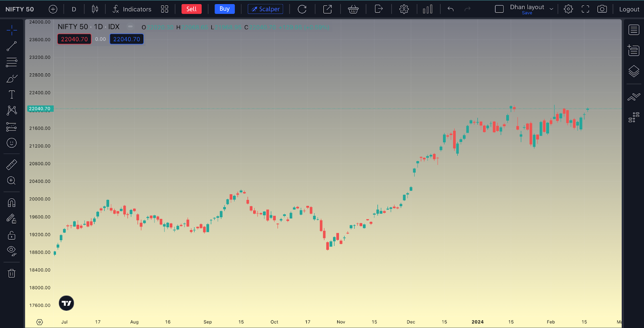Redo the last chart action
This screenshot has height=328, width=644.
pyautogui.click(x=467, y=9)
